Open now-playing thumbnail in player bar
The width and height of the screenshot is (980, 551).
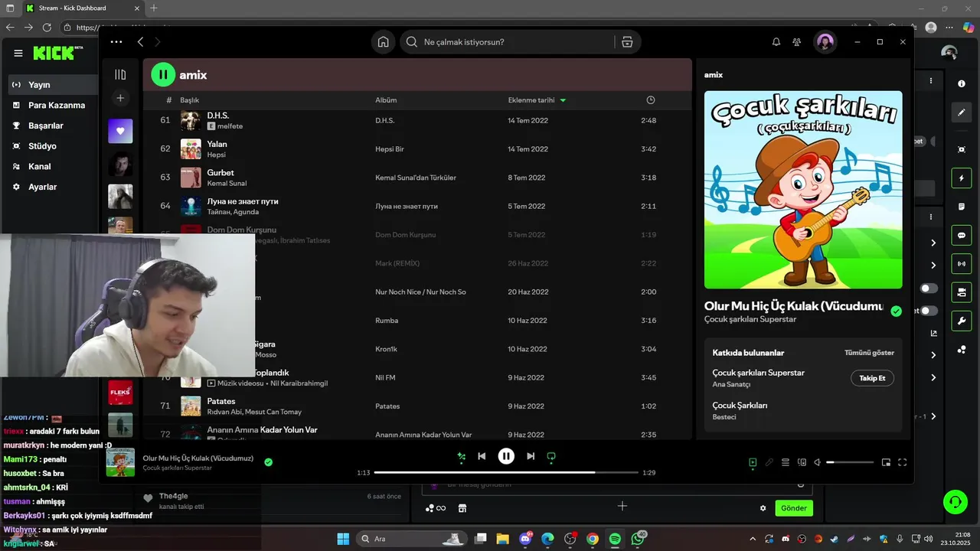click(x=120, y=462)
